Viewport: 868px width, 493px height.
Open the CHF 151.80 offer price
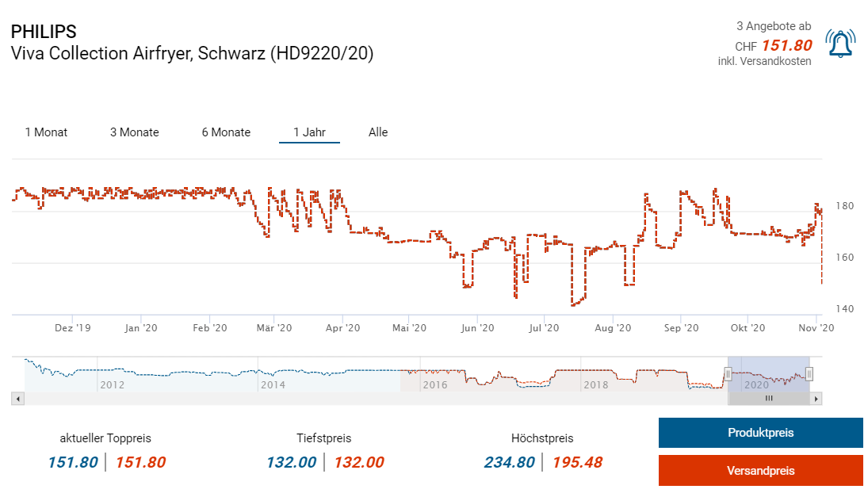click(x=787, y=45)
